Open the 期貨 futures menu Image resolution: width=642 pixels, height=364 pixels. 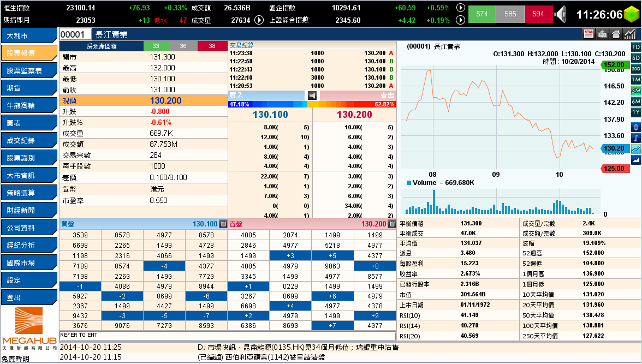(28, 88)
